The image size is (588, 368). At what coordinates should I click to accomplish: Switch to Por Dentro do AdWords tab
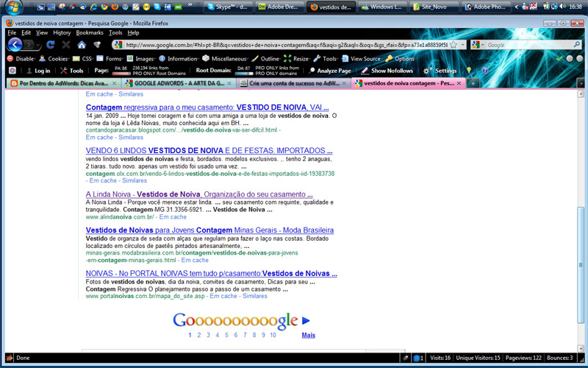tap(63, 83)
